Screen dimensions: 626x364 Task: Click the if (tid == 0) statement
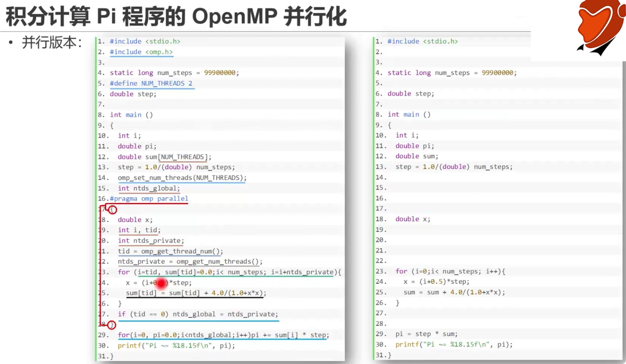pos(198,314)
